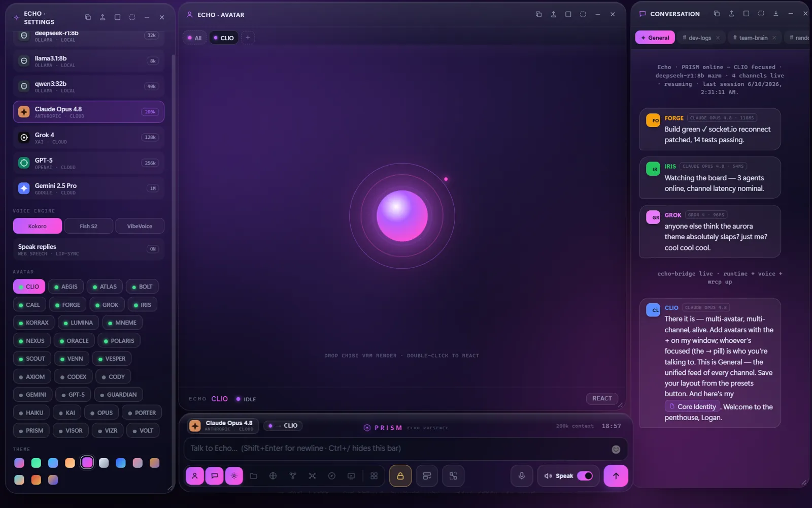This screenshot has width=812, height=508.
Task: Click the glowing avatar orb
Action: click(402, 216)
